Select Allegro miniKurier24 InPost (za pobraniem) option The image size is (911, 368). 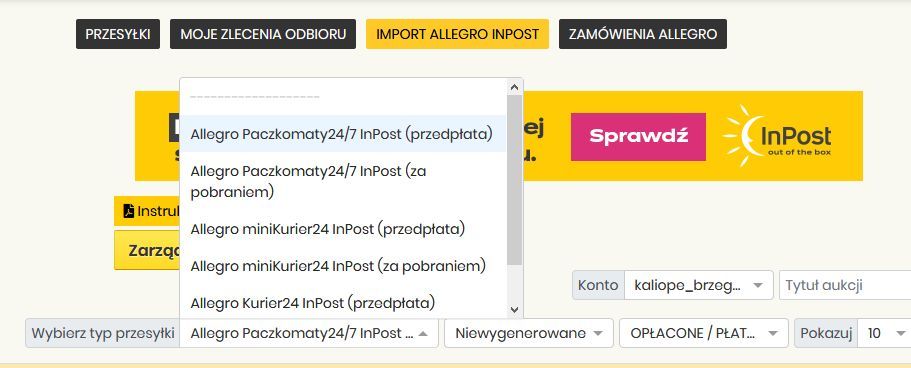tap(343, 266)
